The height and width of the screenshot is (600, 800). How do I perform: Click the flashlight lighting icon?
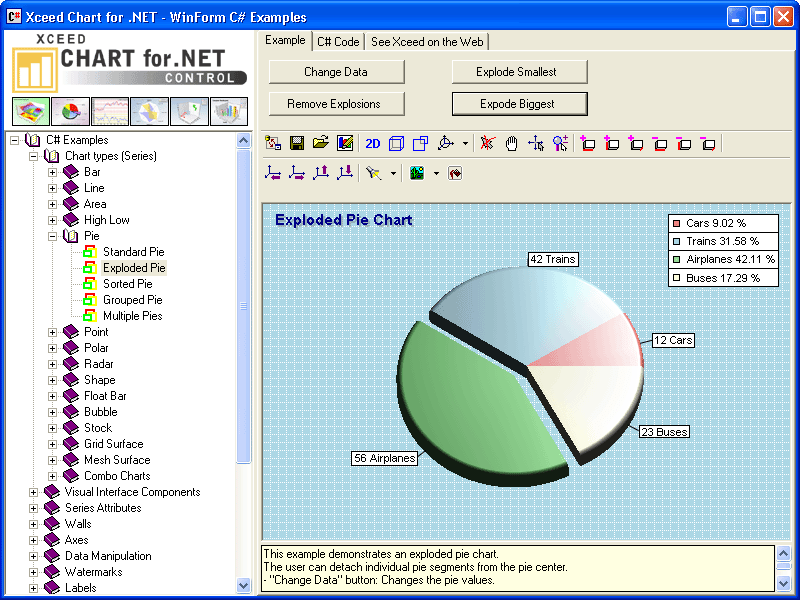pyautogui.click(x=374, y=173)
